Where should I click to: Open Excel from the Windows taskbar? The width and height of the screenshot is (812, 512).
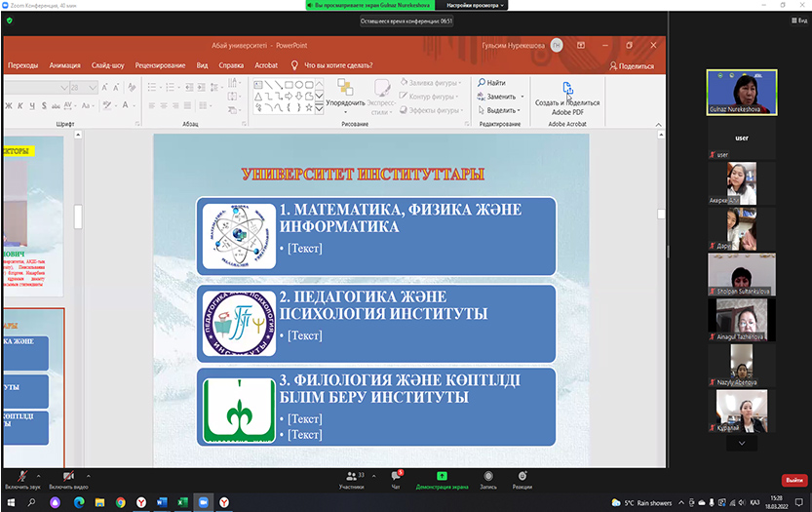[x=181, y=502]
